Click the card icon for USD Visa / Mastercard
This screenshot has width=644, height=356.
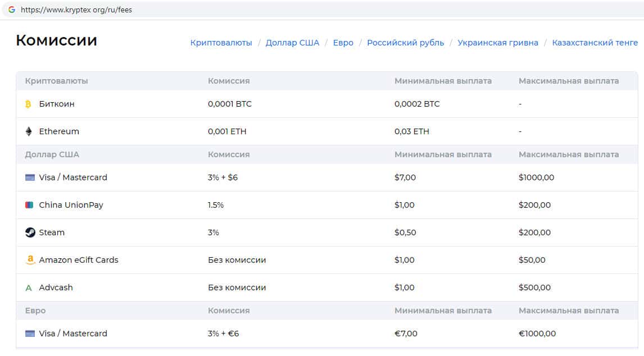click(x=30, y=177)
